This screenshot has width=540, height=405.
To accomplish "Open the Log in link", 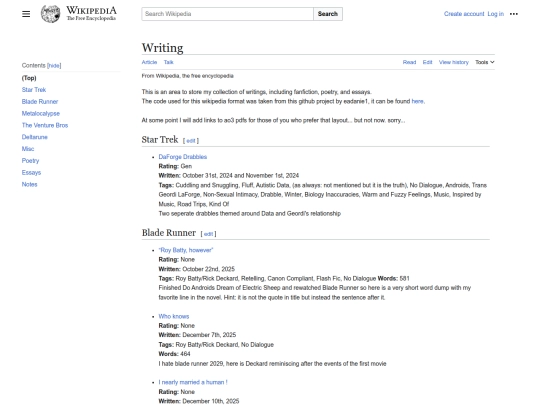I will pyautogui.click(x=496, y=14).
